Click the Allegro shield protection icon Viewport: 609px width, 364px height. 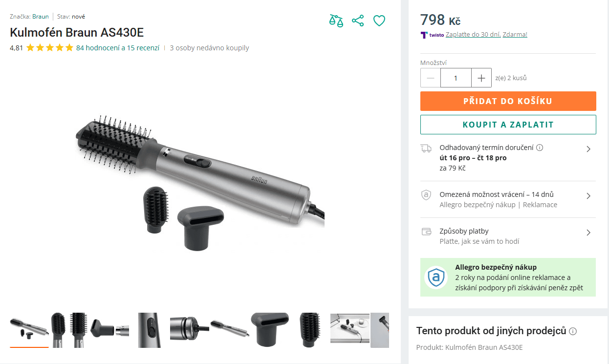[435, 278]
